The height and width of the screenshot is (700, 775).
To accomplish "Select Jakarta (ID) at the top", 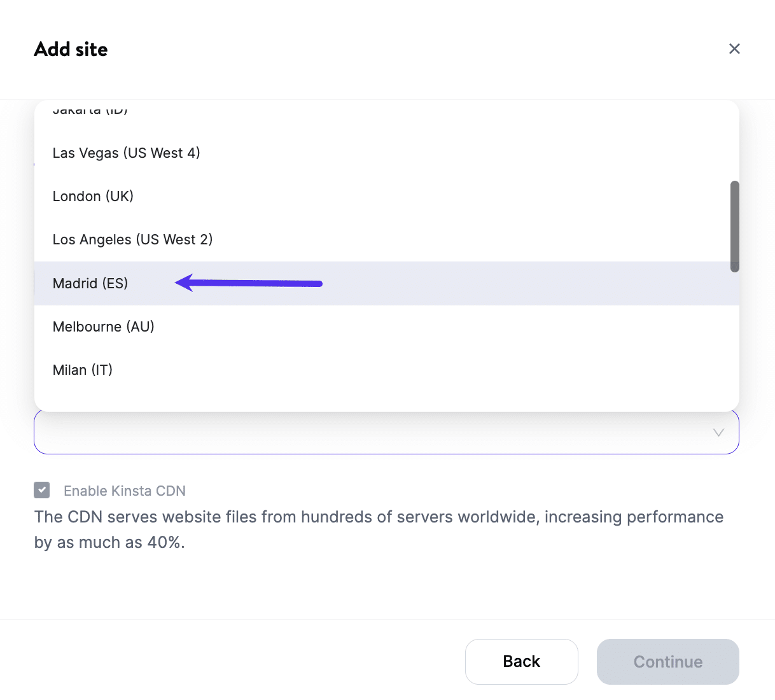I will pyautogui.click(x=89, y=109).
